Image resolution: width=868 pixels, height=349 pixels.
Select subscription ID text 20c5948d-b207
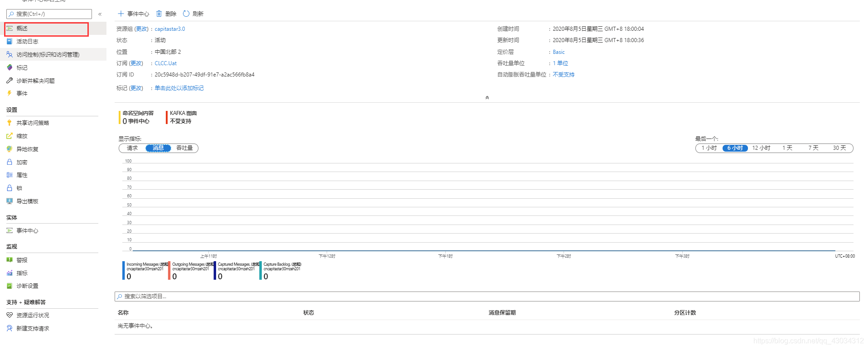pos(204,75)
